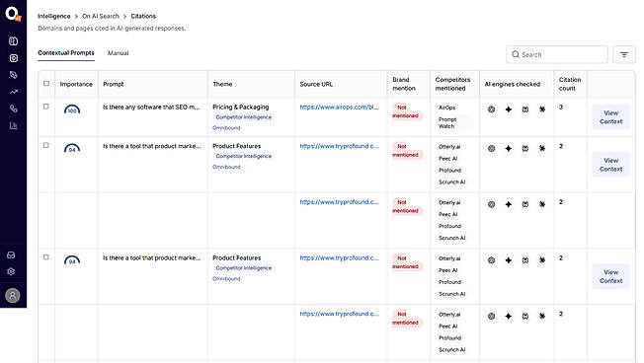Screen dimensions: 644x363
Task: Open View Context for the second importance-94 prompt
Action: 610,276
